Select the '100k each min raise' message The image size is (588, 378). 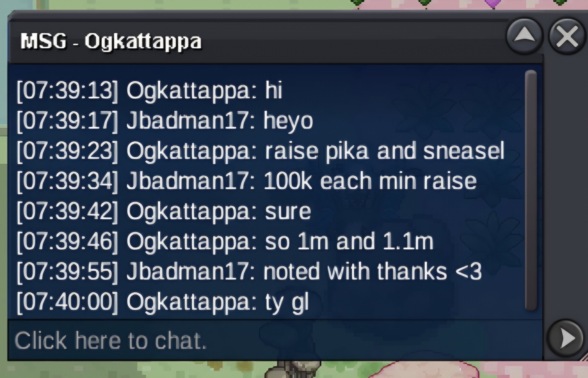pos(370,181)
